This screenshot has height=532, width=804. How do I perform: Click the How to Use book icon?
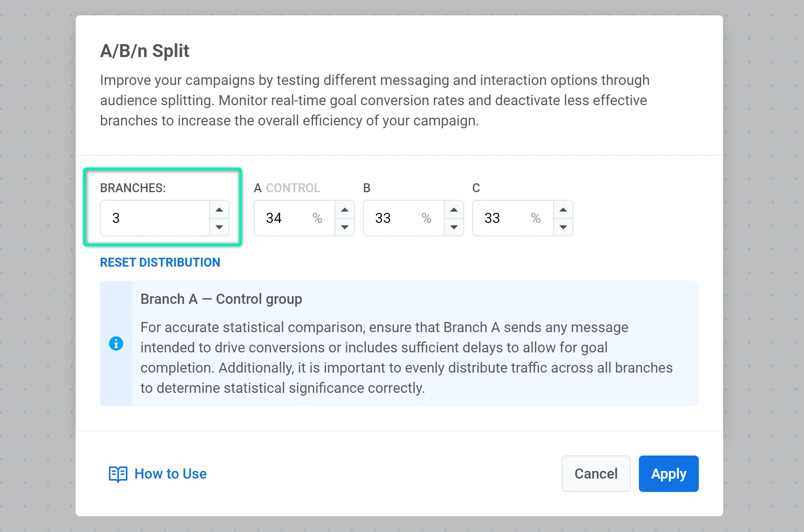(118, 474)
